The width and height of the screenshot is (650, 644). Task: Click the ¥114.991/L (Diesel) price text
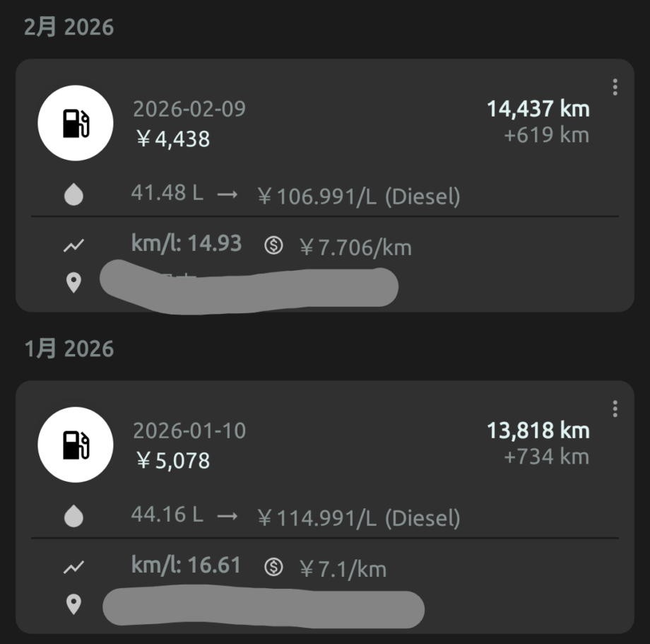[358, 518]
